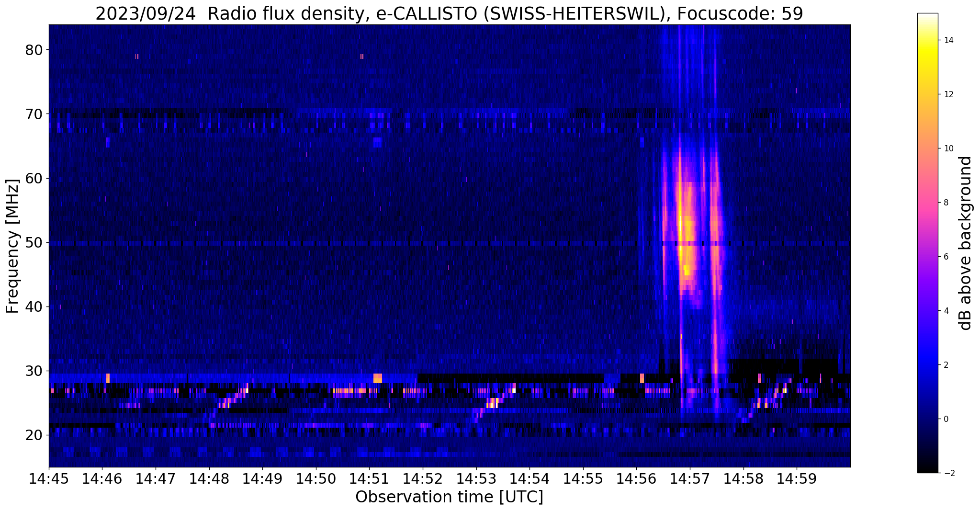Click the colorbar tick label 6
The height and width of the screenshot is (511, 980).
946,257
